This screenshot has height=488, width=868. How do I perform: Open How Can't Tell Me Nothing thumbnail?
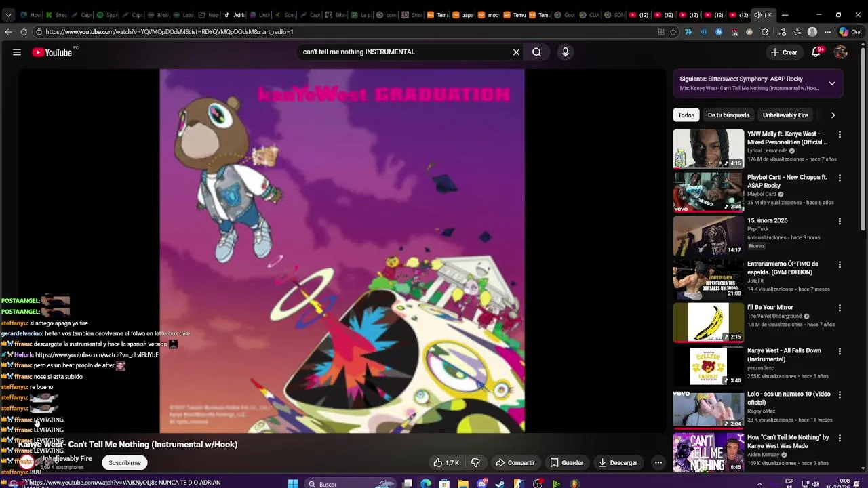coord(708,452)
